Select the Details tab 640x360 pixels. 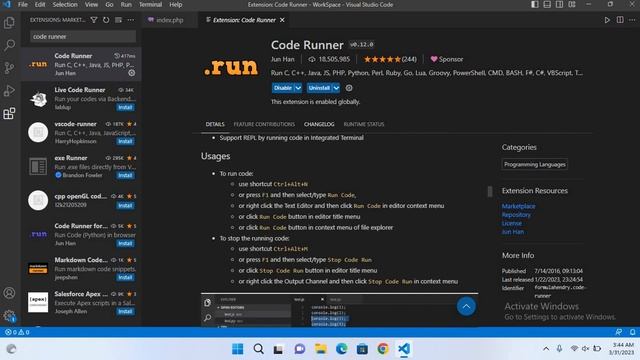215,124
